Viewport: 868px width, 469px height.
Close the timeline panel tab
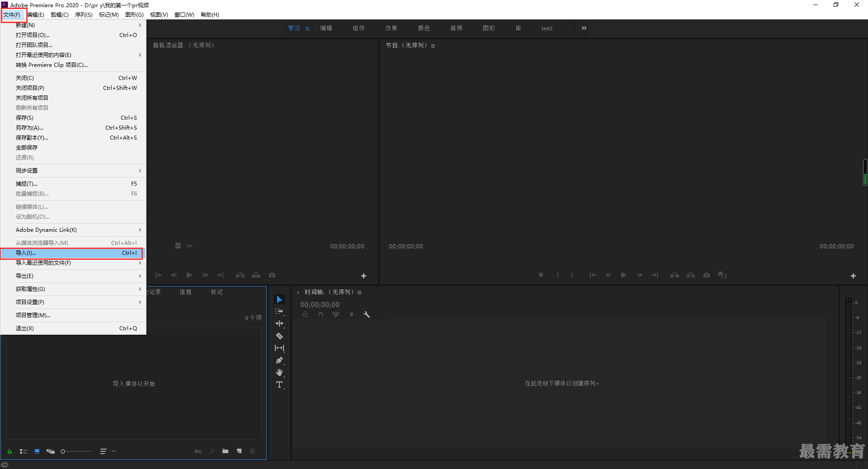(x=298, y=293)
